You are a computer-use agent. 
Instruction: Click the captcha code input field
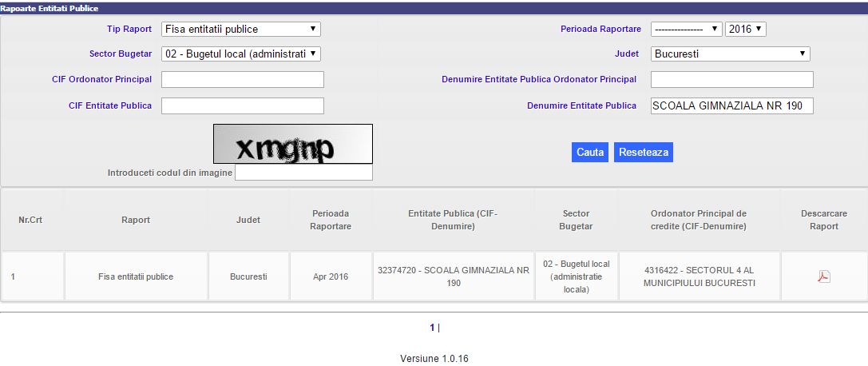click(x=304, y=173)
